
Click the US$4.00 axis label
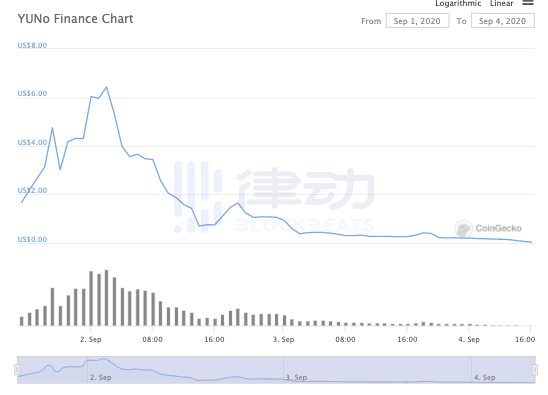[32, 142]
